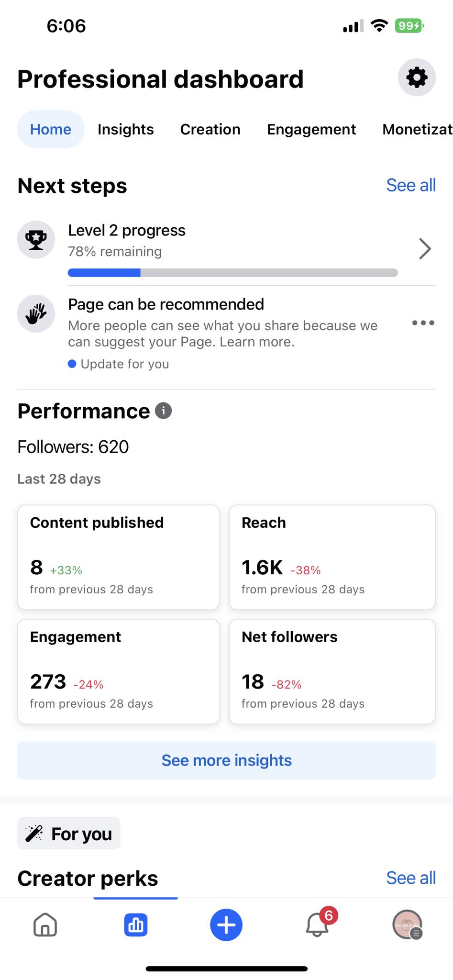
Task: Tap the clapping hands recommendation icon
Action: point(36,313)
